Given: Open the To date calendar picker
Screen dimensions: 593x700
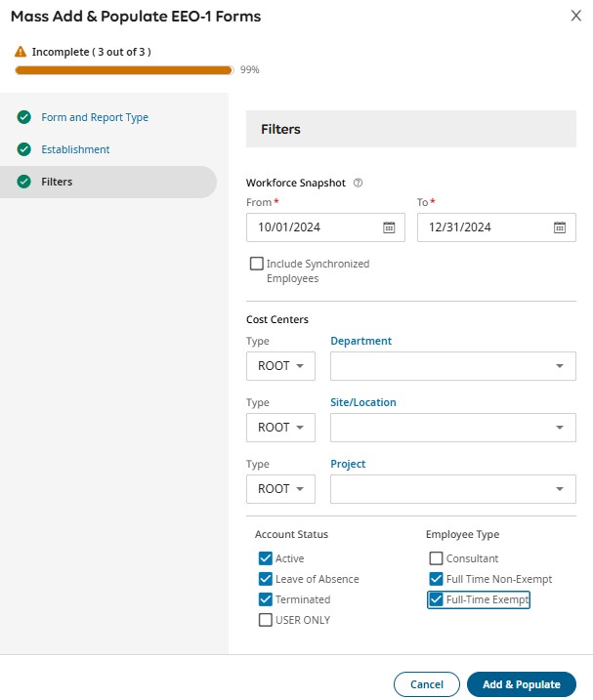Looking at the screenshot, I should (560, 227).
